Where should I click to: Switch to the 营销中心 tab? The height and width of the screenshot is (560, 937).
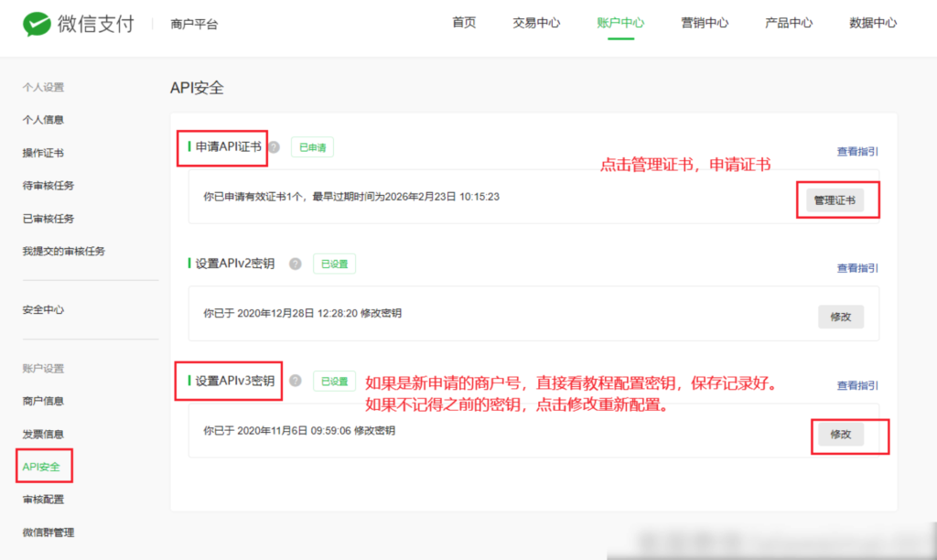click(705, 23)
